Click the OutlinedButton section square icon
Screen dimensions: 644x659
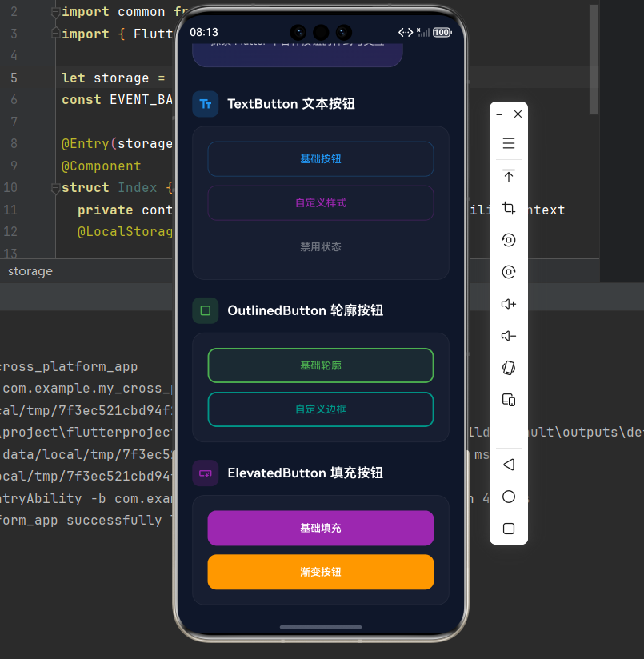(x=205, y=310)
